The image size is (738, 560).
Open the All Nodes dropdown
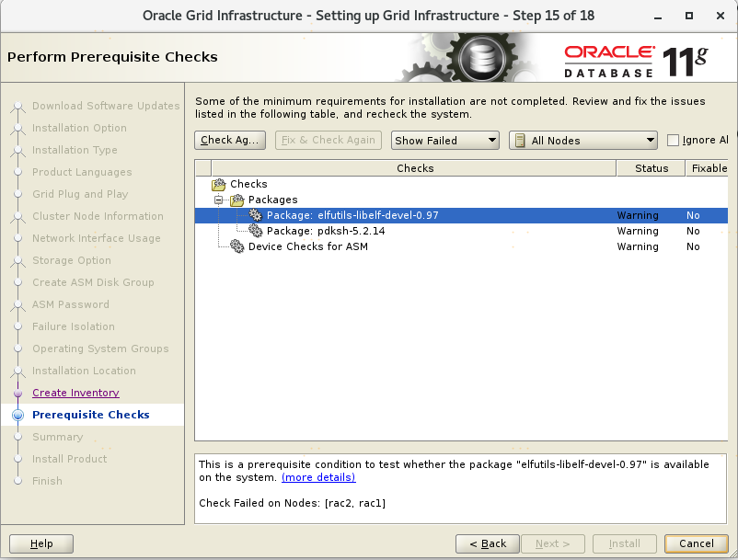pos(582,141)
